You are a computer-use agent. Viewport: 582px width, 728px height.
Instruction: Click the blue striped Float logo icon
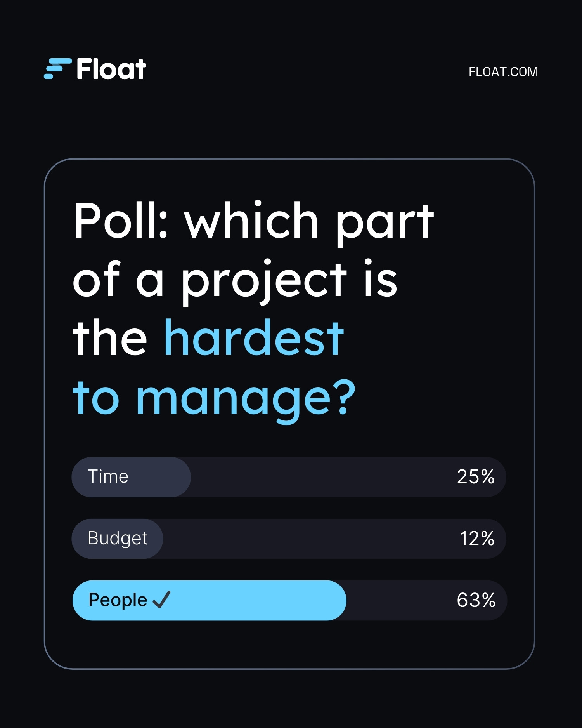(x=57, y=69)
